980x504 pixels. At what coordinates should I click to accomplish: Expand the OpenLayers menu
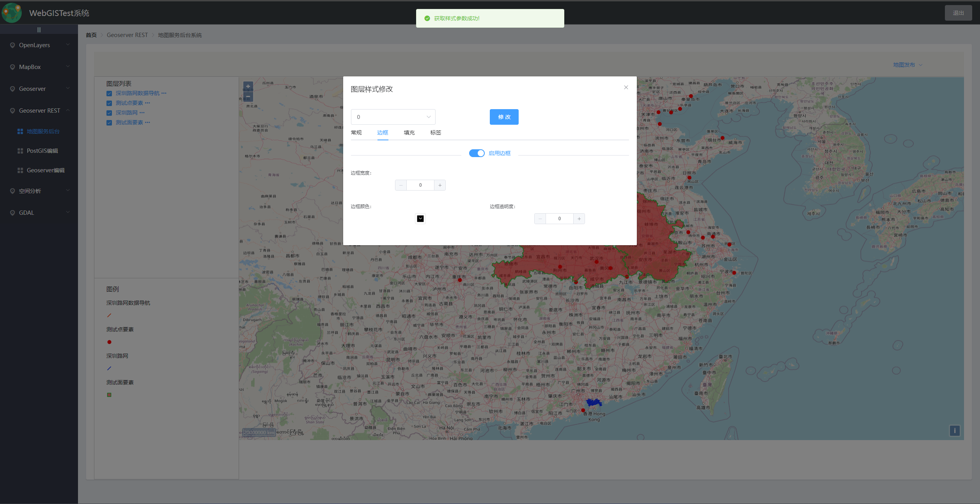click(68, 45)
